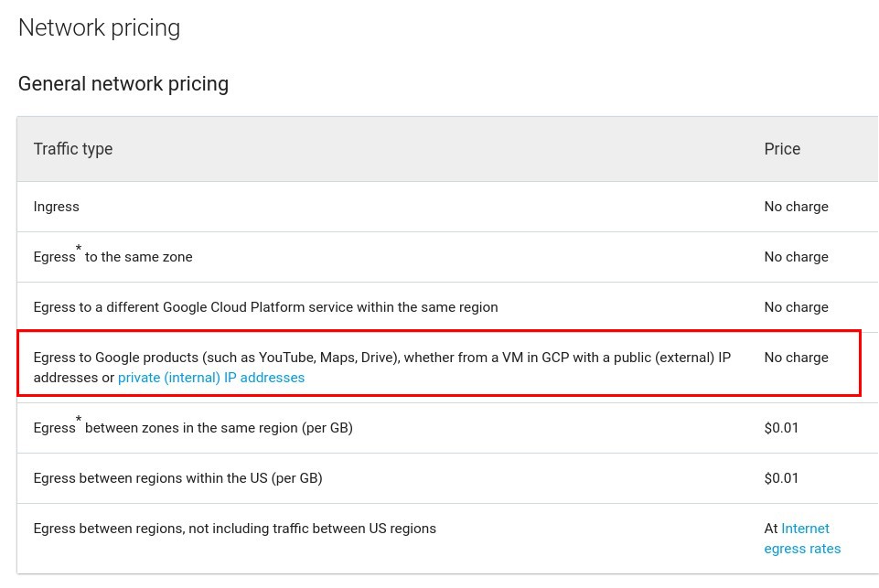Click the Egress to different Google Cloud service text
This screenshot has width=879, height=588.
pos(265,307)
